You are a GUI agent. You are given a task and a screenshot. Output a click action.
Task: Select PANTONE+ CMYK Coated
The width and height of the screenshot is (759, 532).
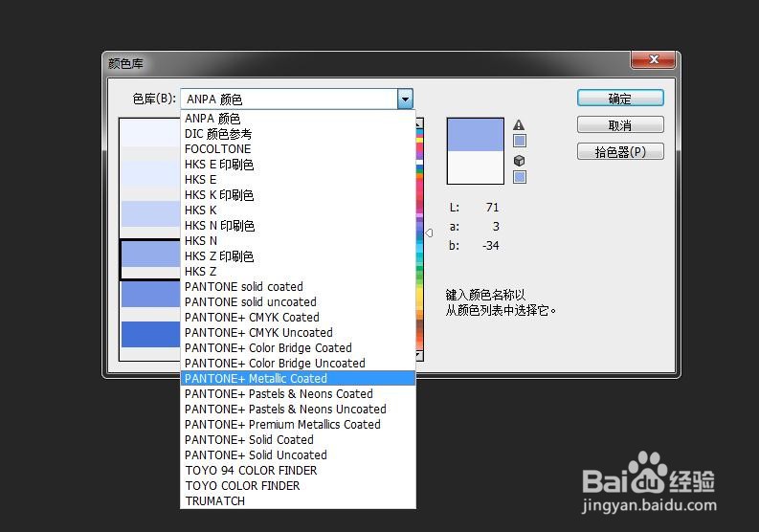(x=298, y=317)
